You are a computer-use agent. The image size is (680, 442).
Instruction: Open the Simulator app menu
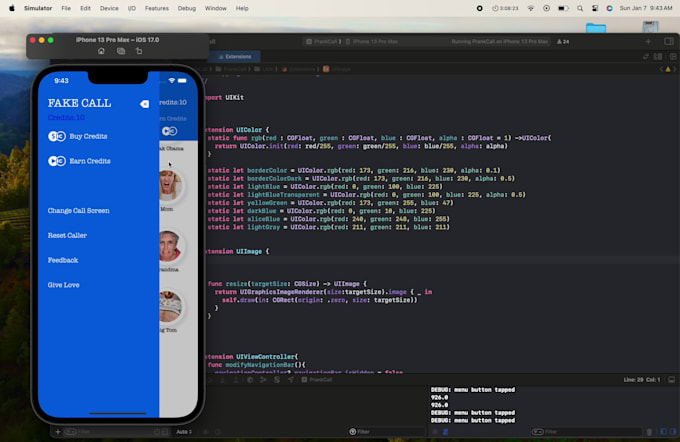coord(38,8)
